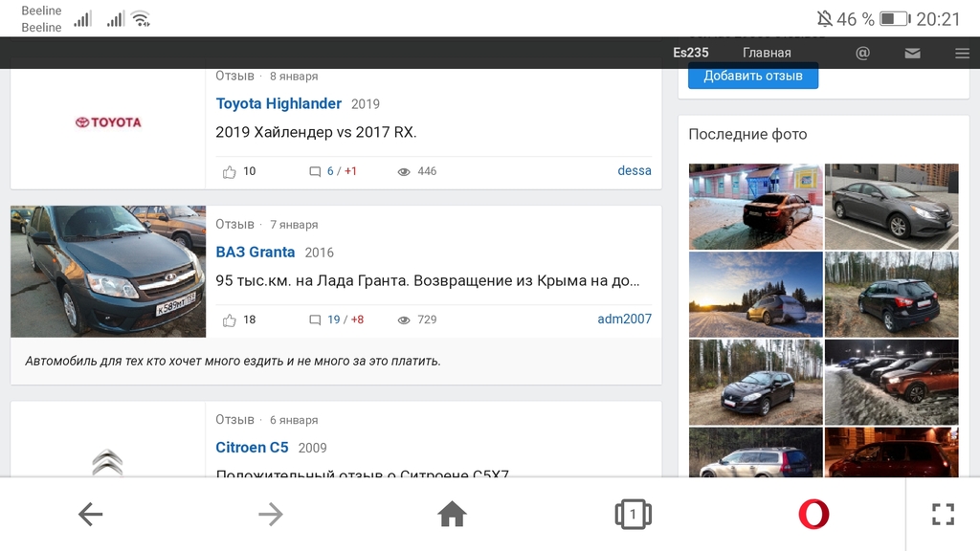This screenshot has height=551, width=980.
Task: Click the '+1' new comments count
Action: tap(350, 171)
